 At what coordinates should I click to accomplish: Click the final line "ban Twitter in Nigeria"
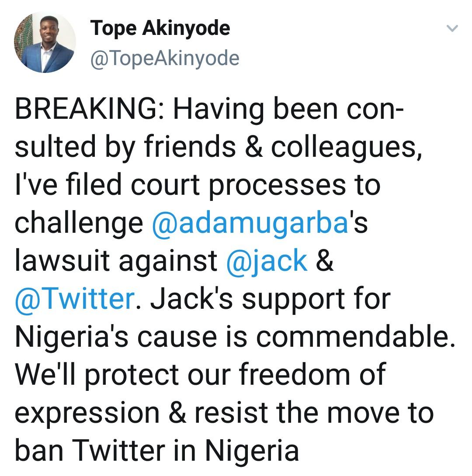click(157, 450)
